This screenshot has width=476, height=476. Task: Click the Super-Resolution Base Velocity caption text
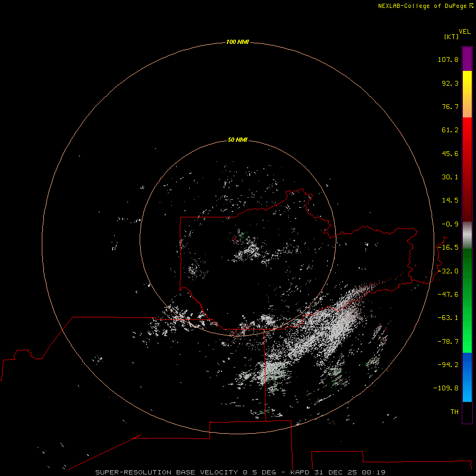(x=241, y=472)
